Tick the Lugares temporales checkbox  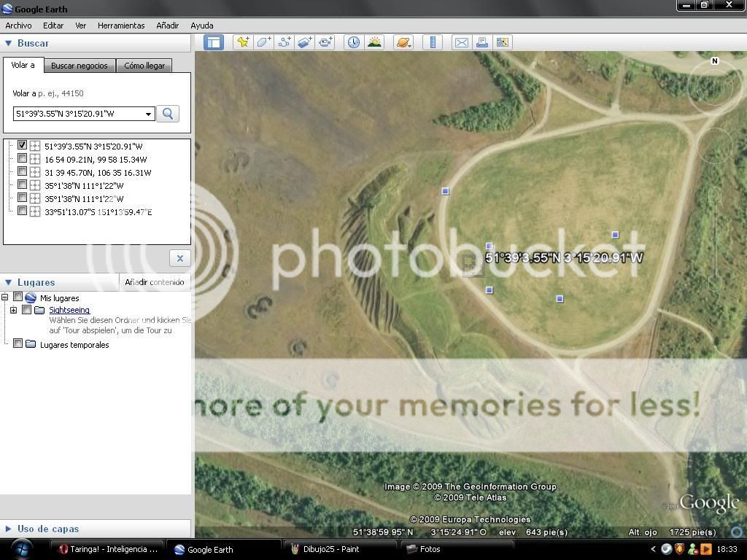(18, 343)
